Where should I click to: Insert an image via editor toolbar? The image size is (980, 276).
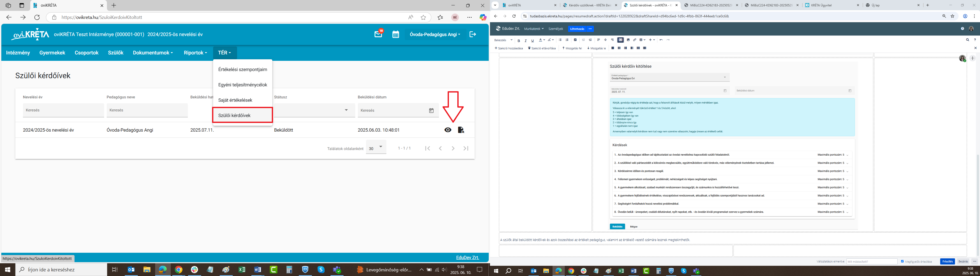pyautogui.click(x=628, y=40)
